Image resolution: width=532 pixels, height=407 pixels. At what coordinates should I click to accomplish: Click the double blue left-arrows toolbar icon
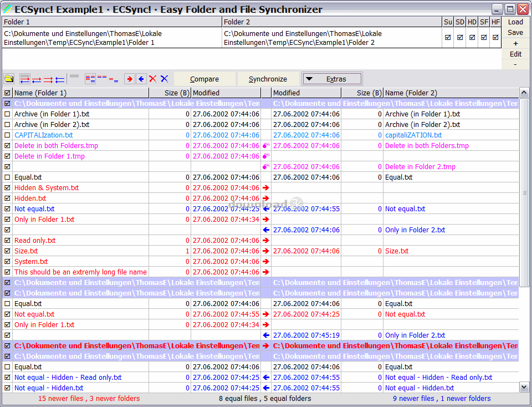click(x=60, y=80)
